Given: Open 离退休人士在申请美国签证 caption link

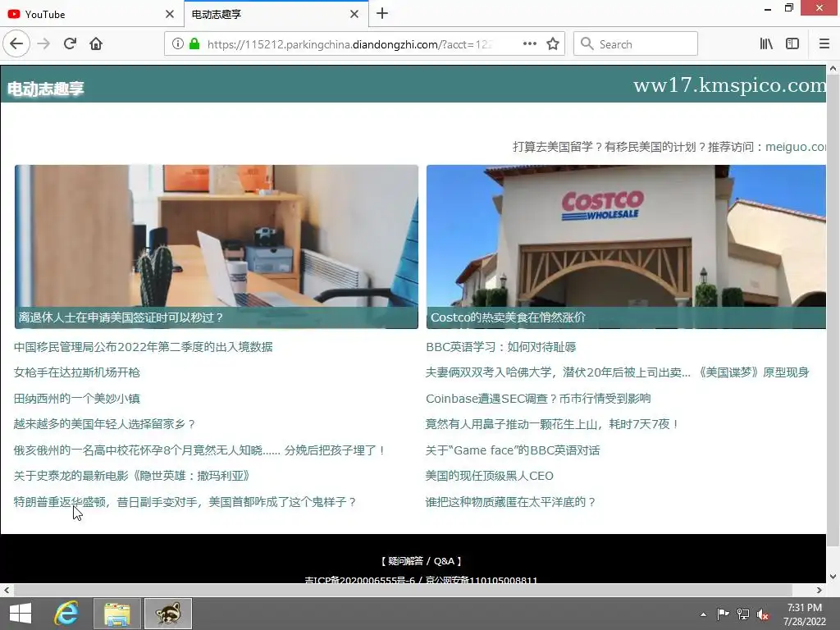Looking at the screenshot, I should 121,317.
